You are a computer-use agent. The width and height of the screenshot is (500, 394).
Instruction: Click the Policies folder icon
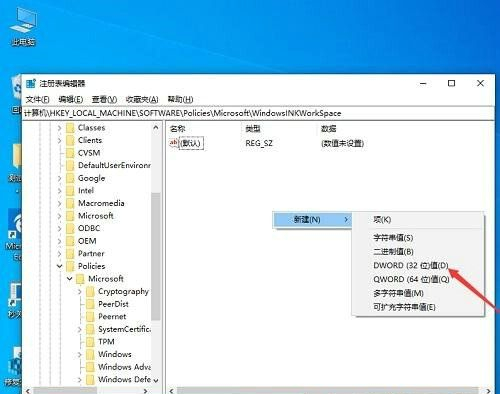pos(70,266)
